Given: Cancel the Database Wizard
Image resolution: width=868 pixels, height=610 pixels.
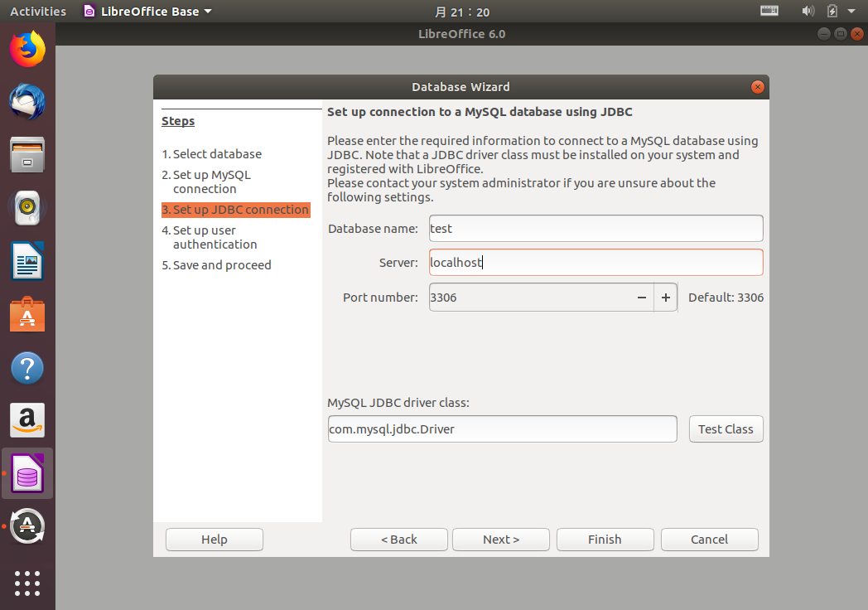Looking at the screenshot, I should click(x=709, y=539).
